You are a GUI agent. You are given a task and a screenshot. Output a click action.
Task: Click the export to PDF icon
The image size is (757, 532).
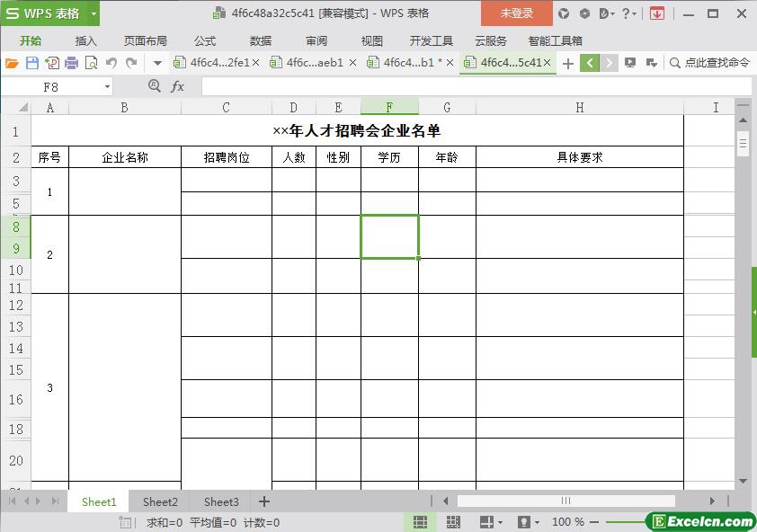click(x=51, y=63)
